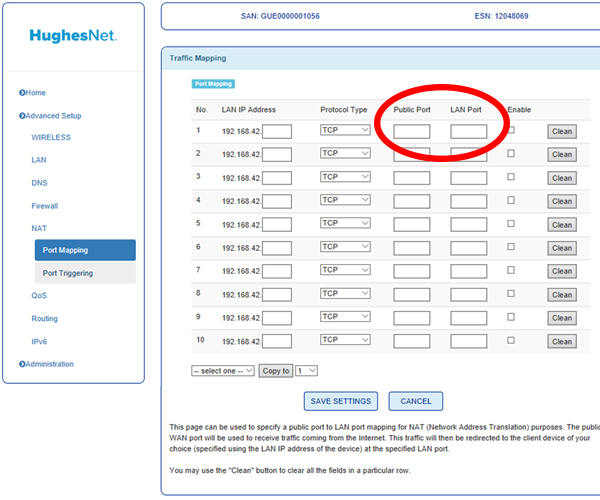Viewport: 600px width, 500px height.
Task: Click LAN Port field in row 9
Action: click(469, 318)
